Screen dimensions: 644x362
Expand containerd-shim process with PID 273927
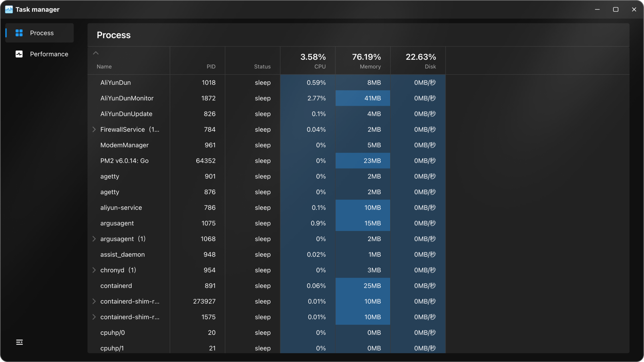[94, 301]
